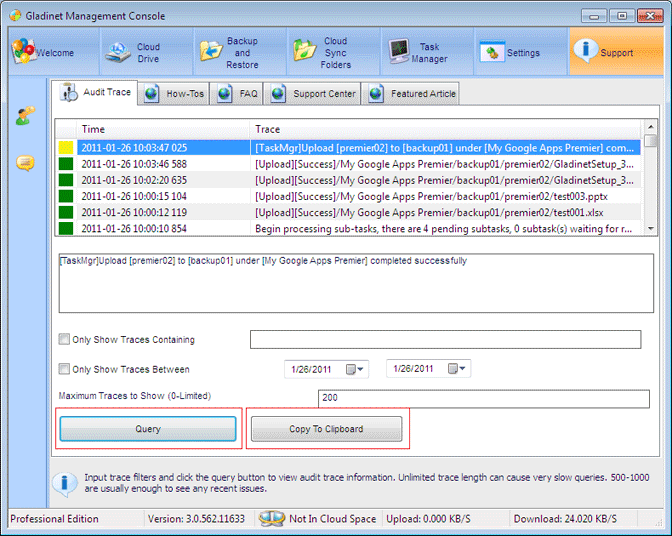Switch to the How-Tos tab

pyautogui.click(x=174, y=93)
